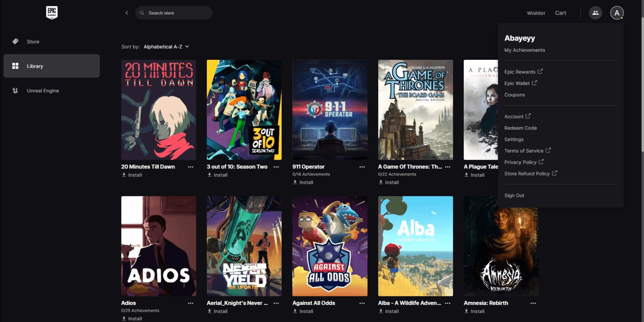Click external link icon beside Privacy Policy
This screenshot has height=322, width=644.
541,162
